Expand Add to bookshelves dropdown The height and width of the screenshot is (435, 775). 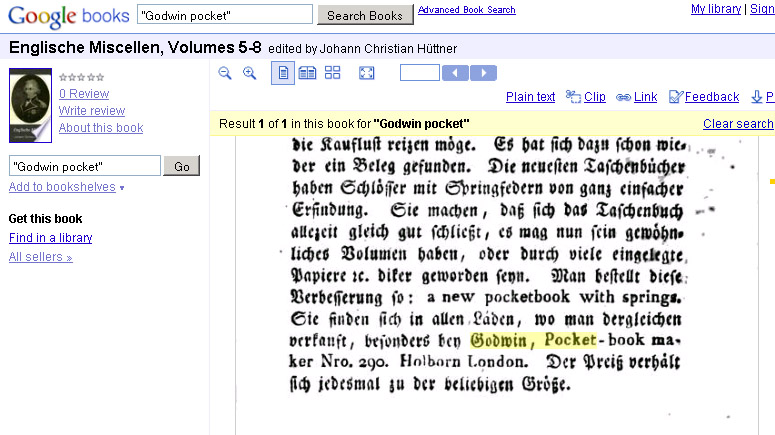point(67,187)
